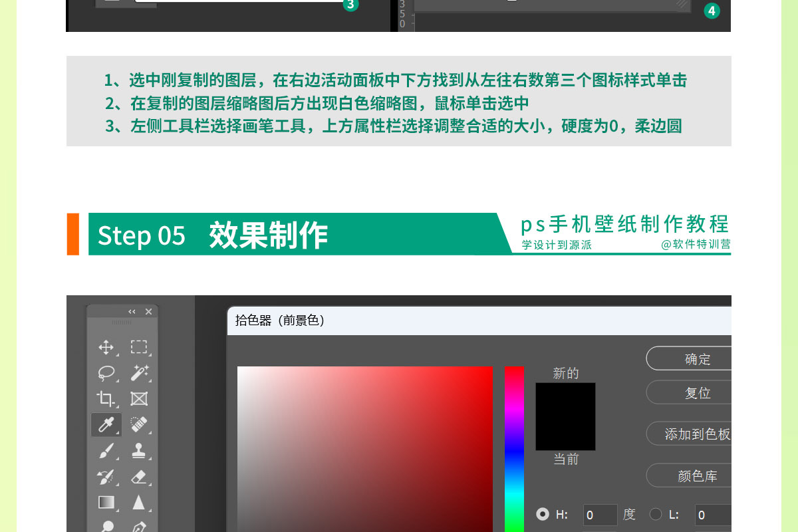Open the 颜色库 color libraries

[x=697, y=476]
